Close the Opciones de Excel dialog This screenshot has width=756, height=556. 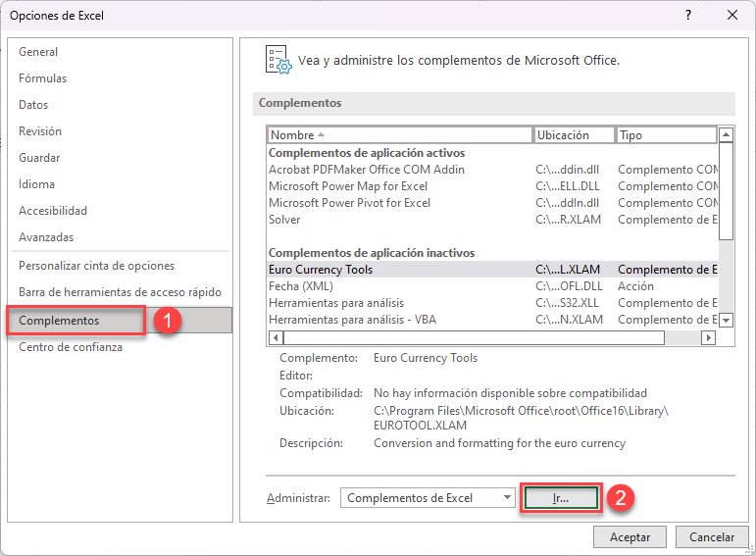732,15
